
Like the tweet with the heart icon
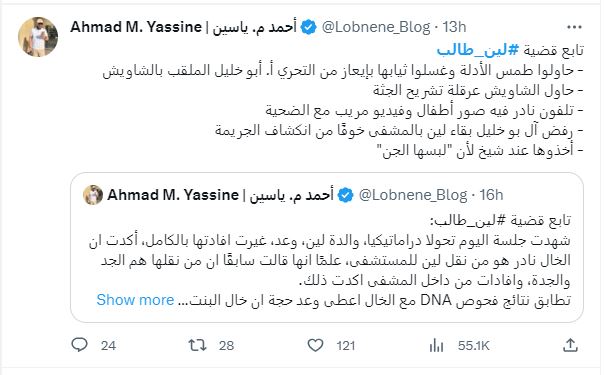pyautogui.click(x=315, y=345)
